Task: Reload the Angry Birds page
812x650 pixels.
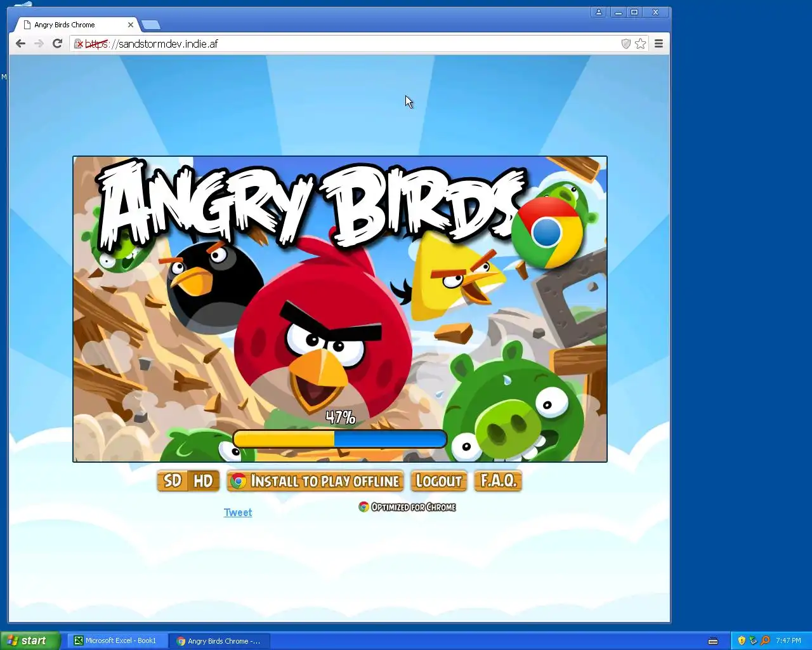Action: click(x=57, y=43)
